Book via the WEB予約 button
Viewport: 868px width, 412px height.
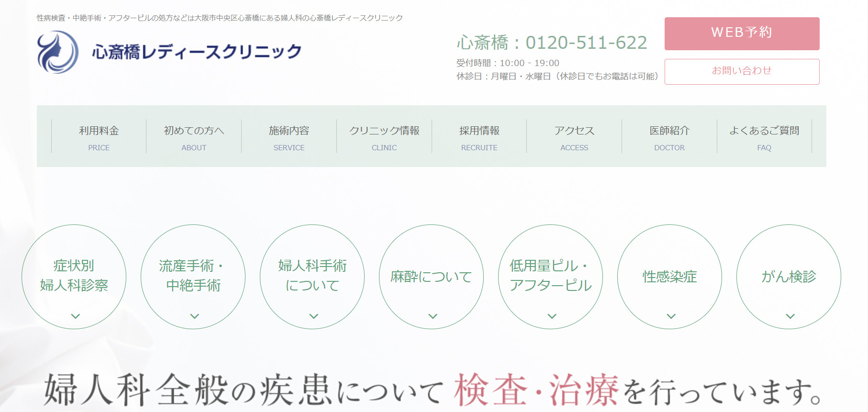pos(742,33)
